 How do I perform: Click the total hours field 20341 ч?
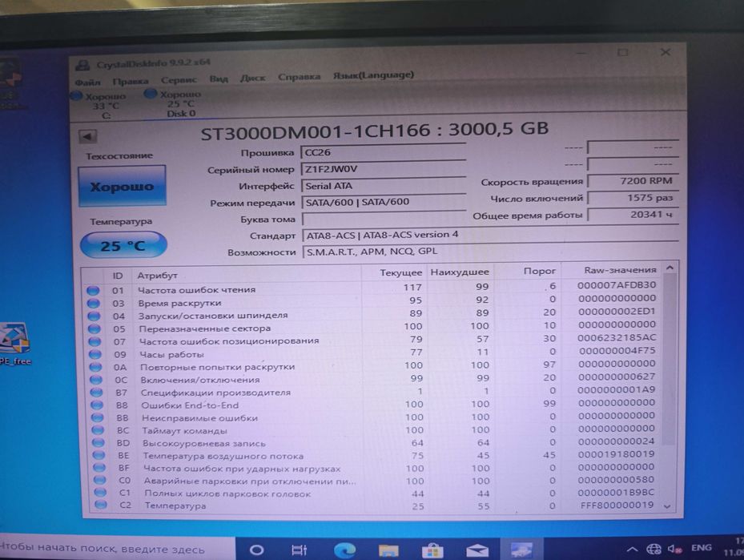point(633,215)
